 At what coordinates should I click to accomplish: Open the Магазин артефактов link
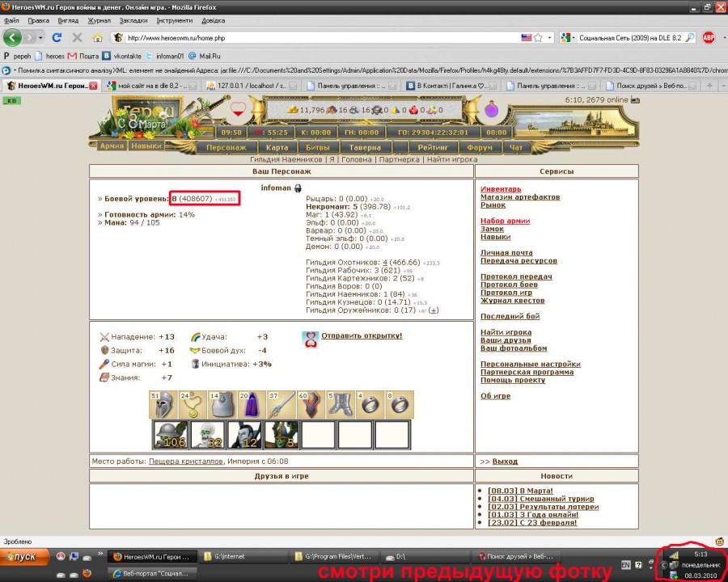tap(520, 196)
